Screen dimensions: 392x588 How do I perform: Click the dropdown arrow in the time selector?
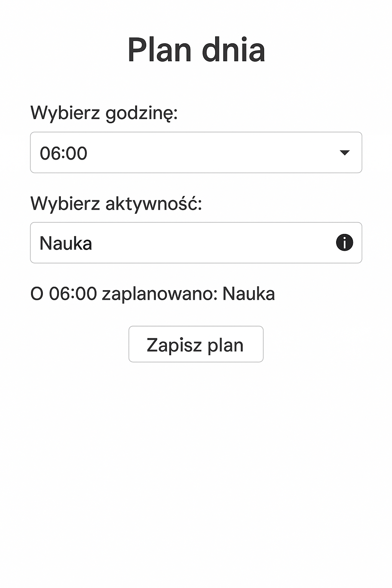pos(345,153)
